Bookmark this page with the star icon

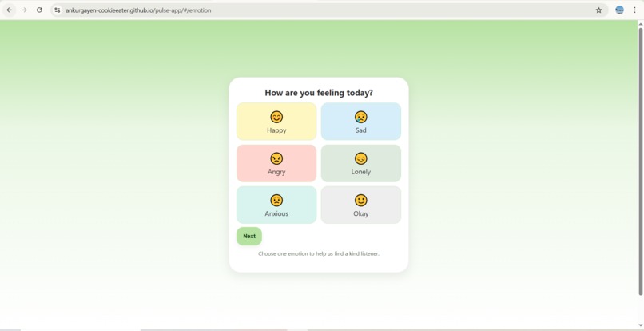598,10
